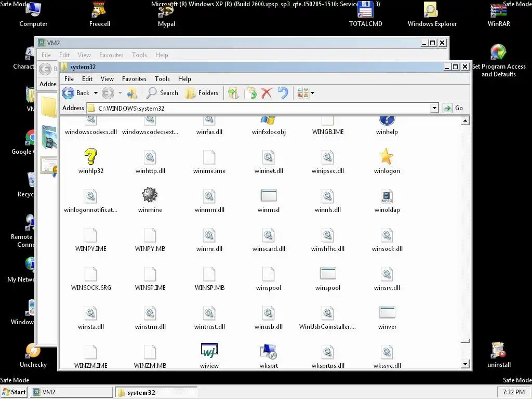This screenshot has width=532, height=399.
Task: Select the winsrv.dll file icon
Action: click(x=387, y=274)
